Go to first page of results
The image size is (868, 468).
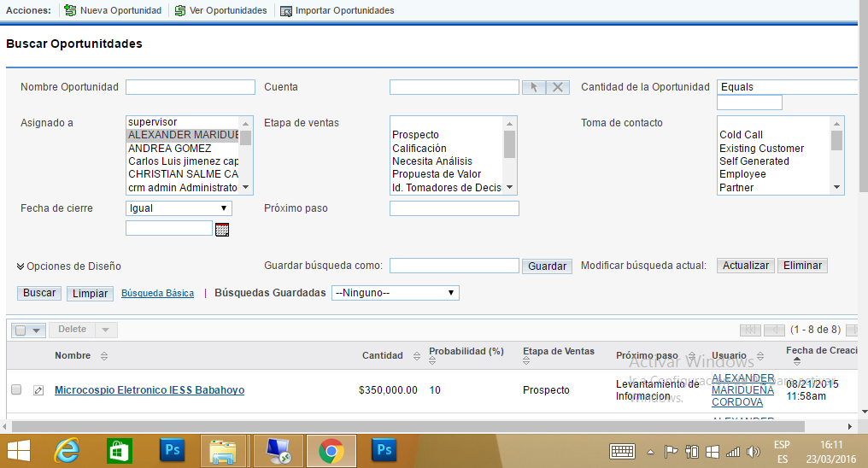[x=750, y=330]
